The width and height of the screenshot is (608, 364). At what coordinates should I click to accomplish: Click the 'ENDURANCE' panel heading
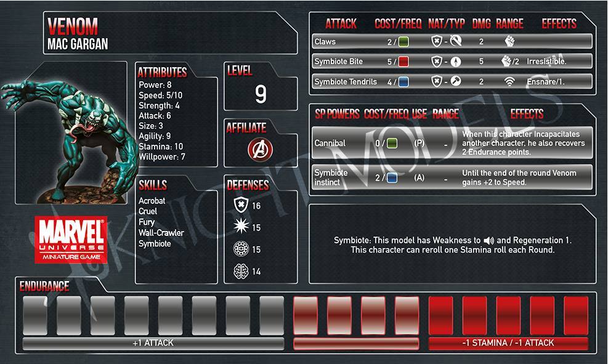click(x=44, y=286)
